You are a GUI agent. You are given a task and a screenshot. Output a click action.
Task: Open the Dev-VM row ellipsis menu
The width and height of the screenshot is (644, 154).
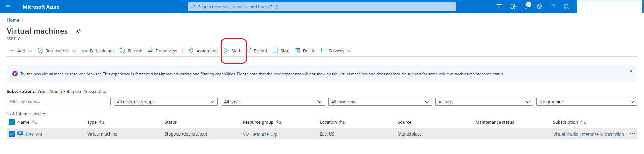pyautogui.click(x=633, y=134)
